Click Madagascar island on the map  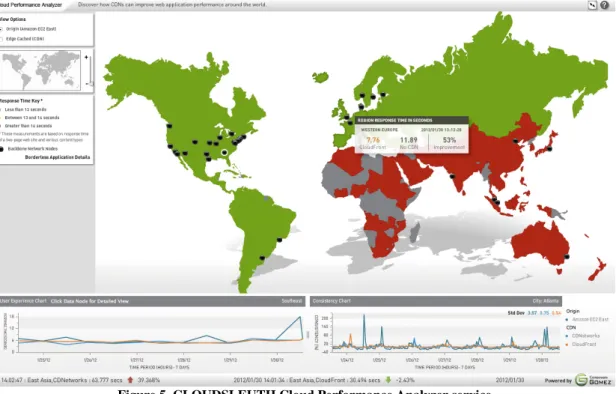tap(415, 232)
